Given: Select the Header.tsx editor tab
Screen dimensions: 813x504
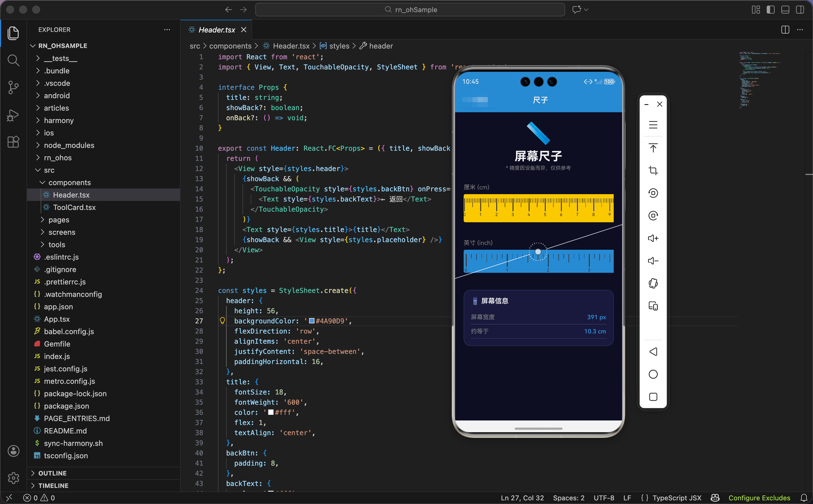Looking at the screenshot, I should (217, 30).
